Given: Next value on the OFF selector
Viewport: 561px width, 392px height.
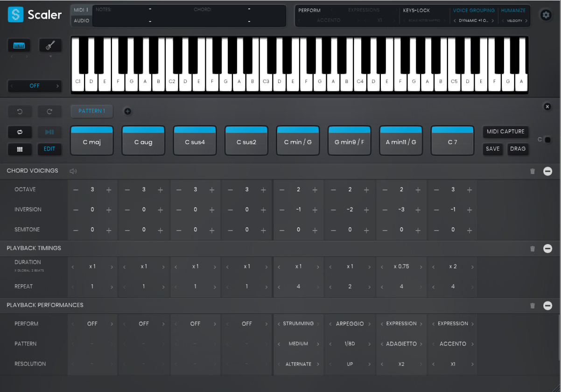Looking at the screenshot, I should [x=58, y=86].
